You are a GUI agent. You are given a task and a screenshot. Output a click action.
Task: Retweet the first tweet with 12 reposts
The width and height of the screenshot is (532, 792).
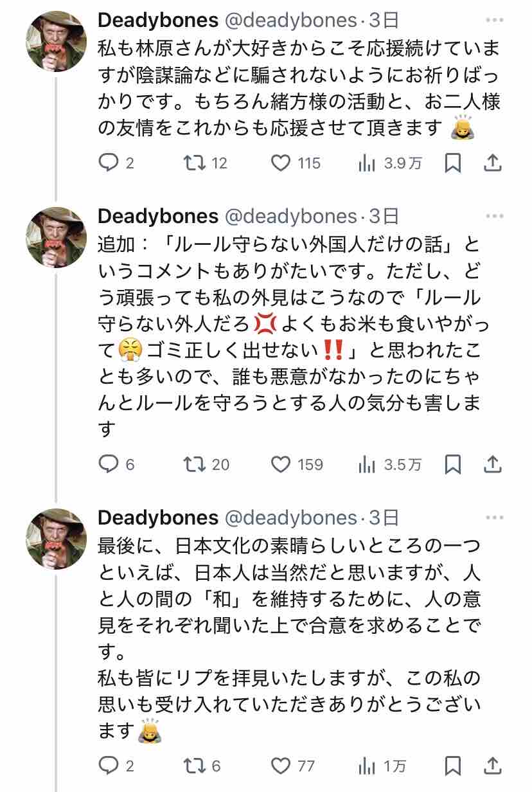[193, 163]
